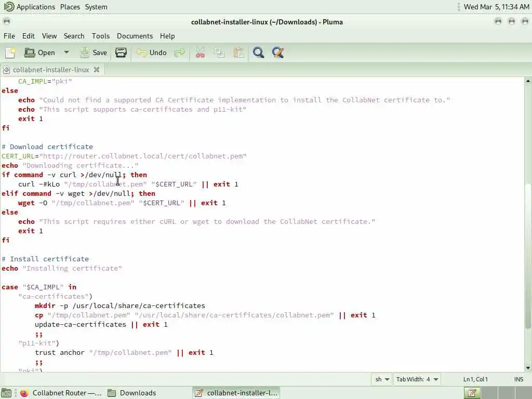
Task: Open the System menu in top panel
Action: [96, 7]
